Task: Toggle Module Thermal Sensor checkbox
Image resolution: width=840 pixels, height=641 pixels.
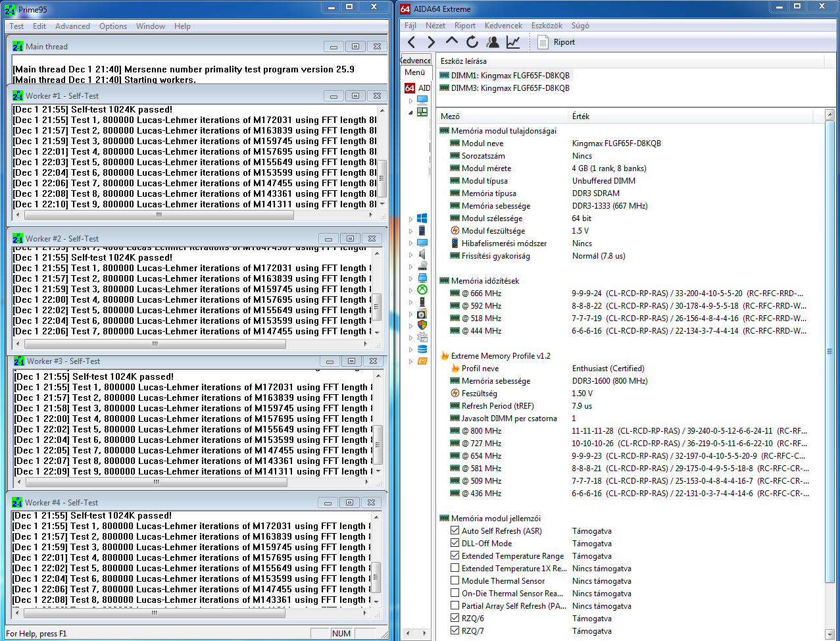Action: click(x=455, y=580)
